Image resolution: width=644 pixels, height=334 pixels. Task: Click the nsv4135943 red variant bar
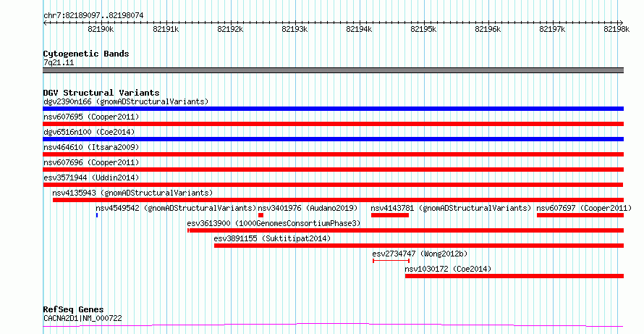338,200
